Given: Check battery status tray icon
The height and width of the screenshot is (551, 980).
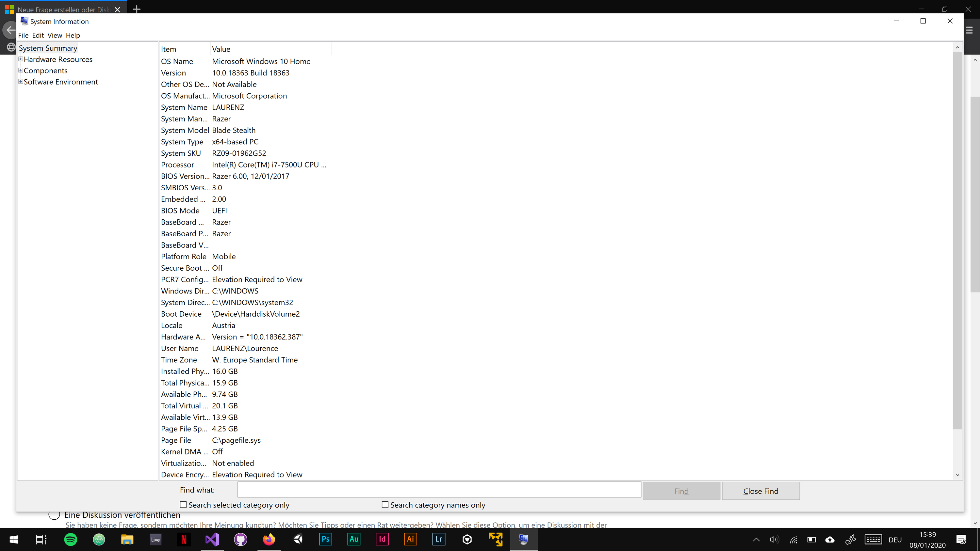Looking at the screenshot, I should coord(811,540).
